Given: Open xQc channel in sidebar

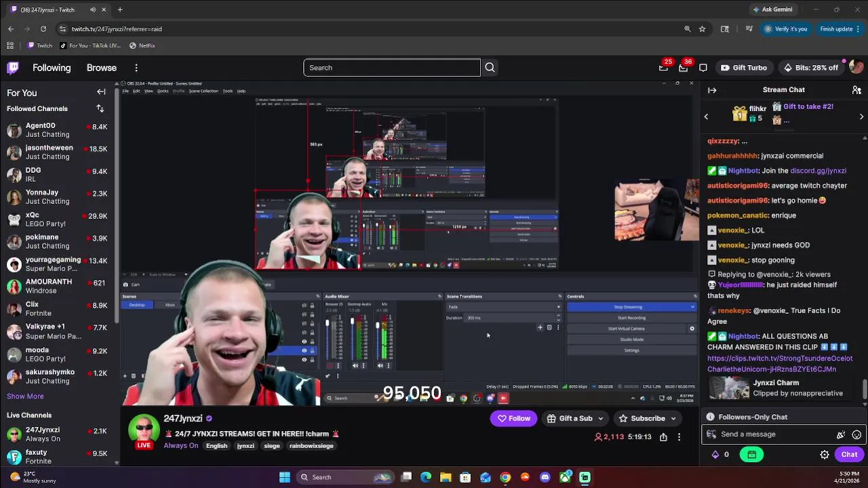Looking at the screenshot, I should (56, 220).
